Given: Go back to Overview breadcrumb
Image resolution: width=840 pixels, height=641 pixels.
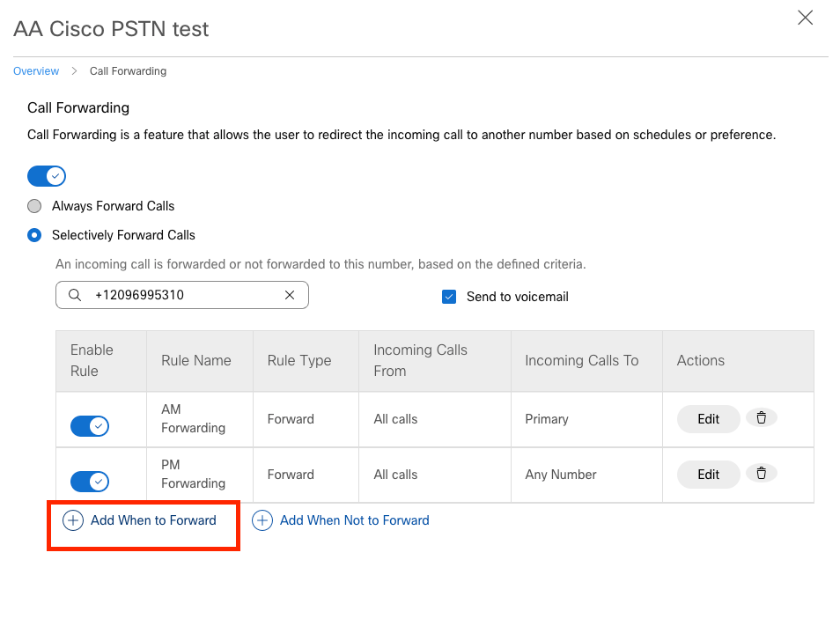Looking at the screenshot, I should pyautogui.click(x=36, y=71).
